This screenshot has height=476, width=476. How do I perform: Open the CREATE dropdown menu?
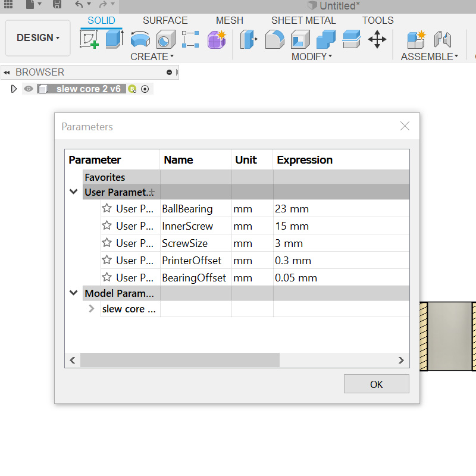152,57
